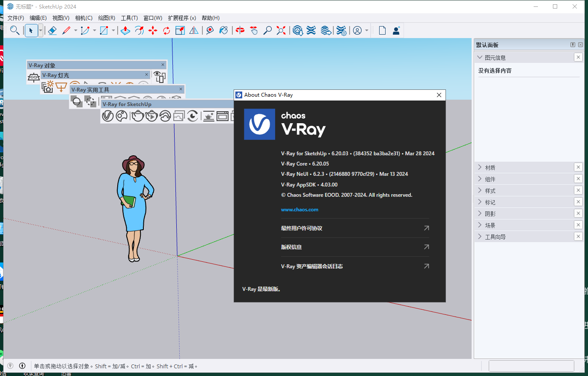Start render with the V-Ray teapot icon
The height and width of the screenshot is (376, 588).
137,115
